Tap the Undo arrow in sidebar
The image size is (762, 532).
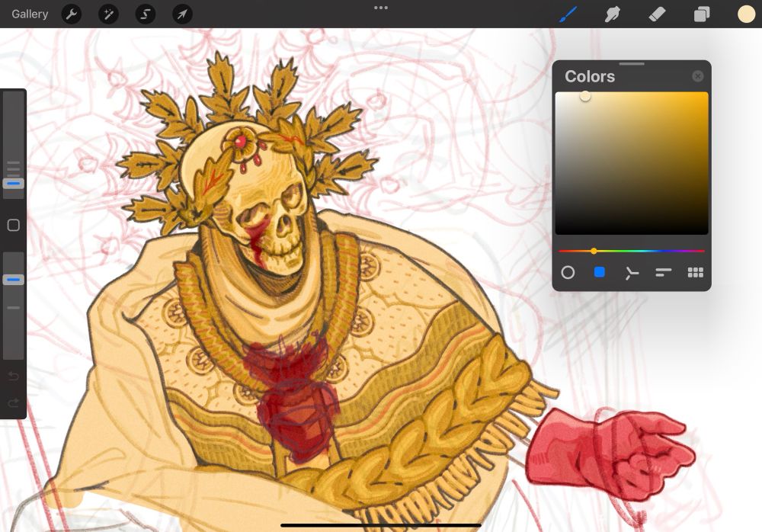pyautogui.click(x=14, y=376)
